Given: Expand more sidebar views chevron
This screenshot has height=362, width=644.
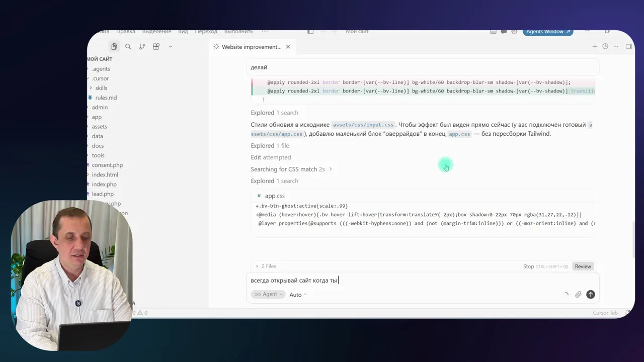Looking at the screenshot, I should 170,47.
